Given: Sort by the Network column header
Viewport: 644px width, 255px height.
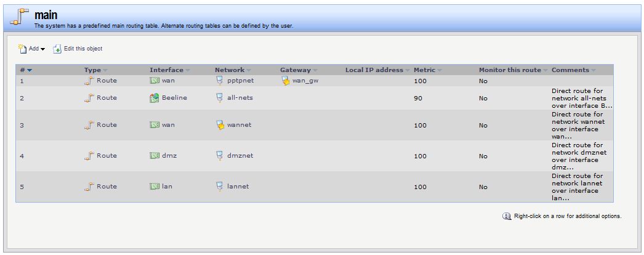Looking at the screenshot, I should click(230, 70).
